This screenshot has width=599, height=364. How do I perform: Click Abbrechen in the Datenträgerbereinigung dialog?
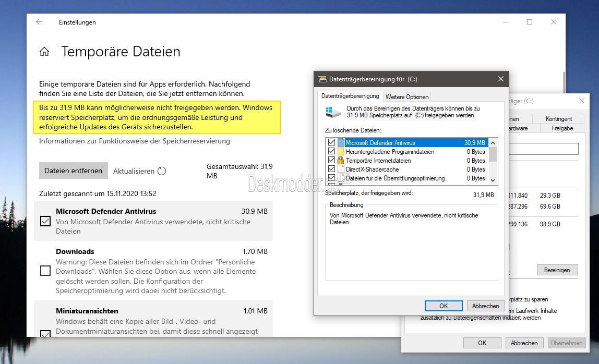click(x=486, y=306)
